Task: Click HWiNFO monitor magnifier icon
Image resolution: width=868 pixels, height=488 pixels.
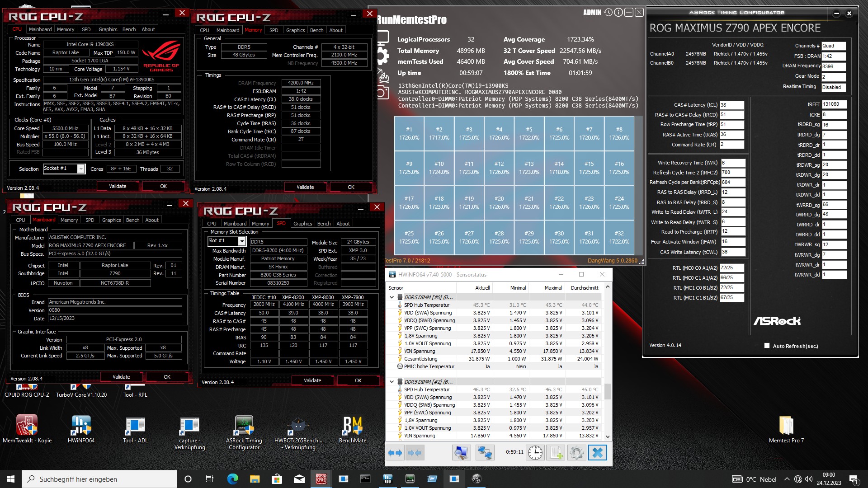Action: click(x=462, y=453)
